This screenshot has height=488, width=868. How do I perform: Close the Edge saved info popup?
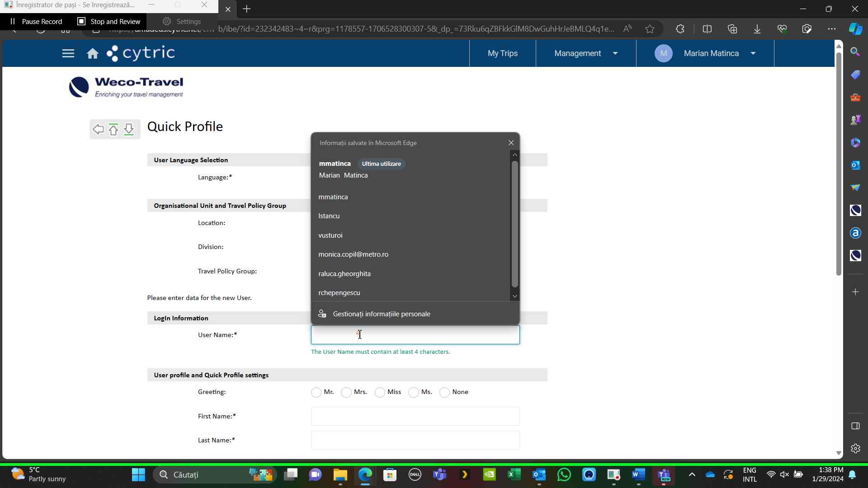click(511, 143)
